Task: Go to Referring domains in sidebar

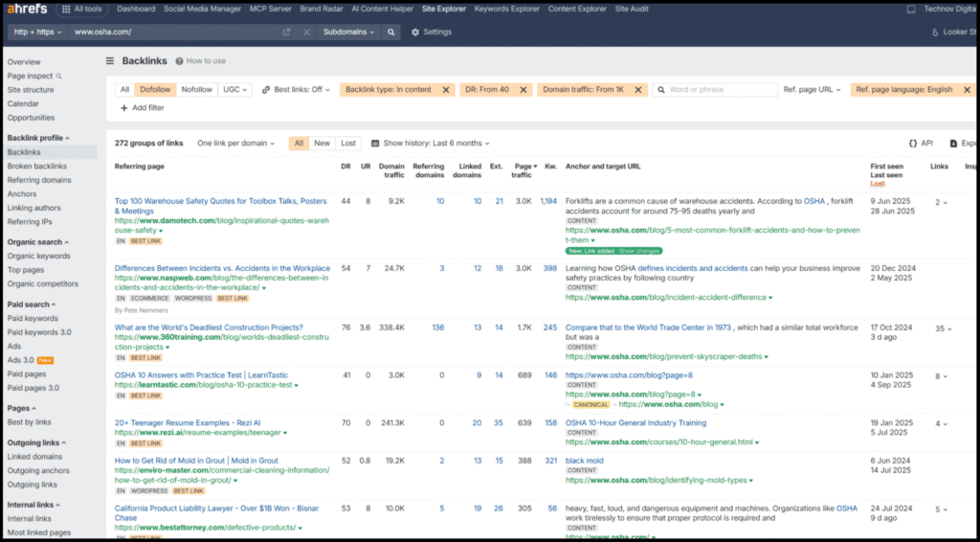Action: 39,180
